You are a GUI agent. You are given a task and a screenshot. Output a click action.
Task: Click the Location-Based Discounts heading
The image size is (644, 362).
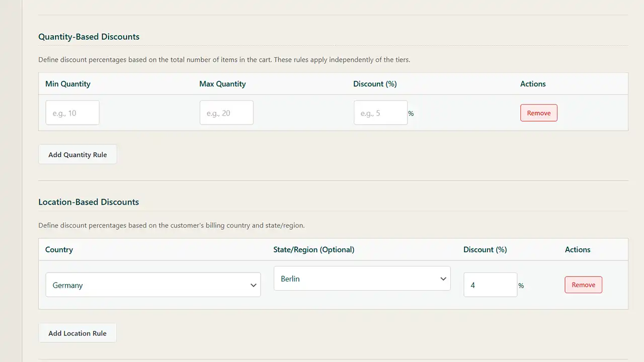coord(89,202)
